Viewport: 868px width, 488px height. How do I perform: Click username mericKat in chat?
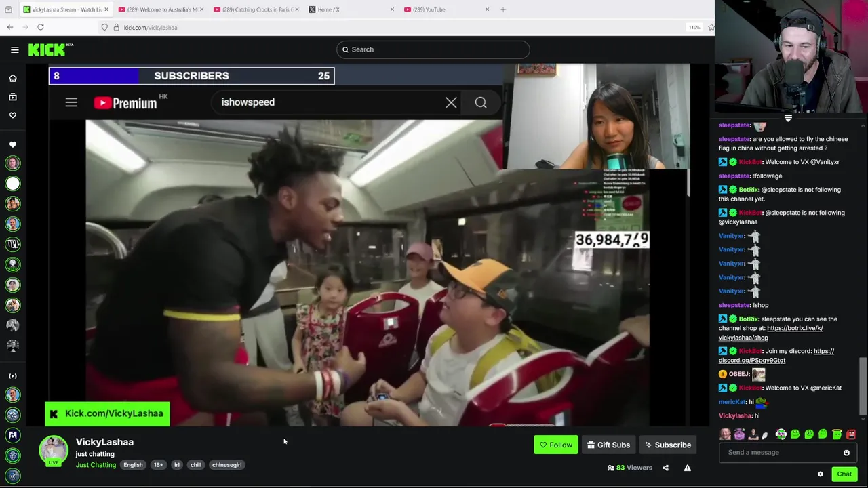click(732, 402)
